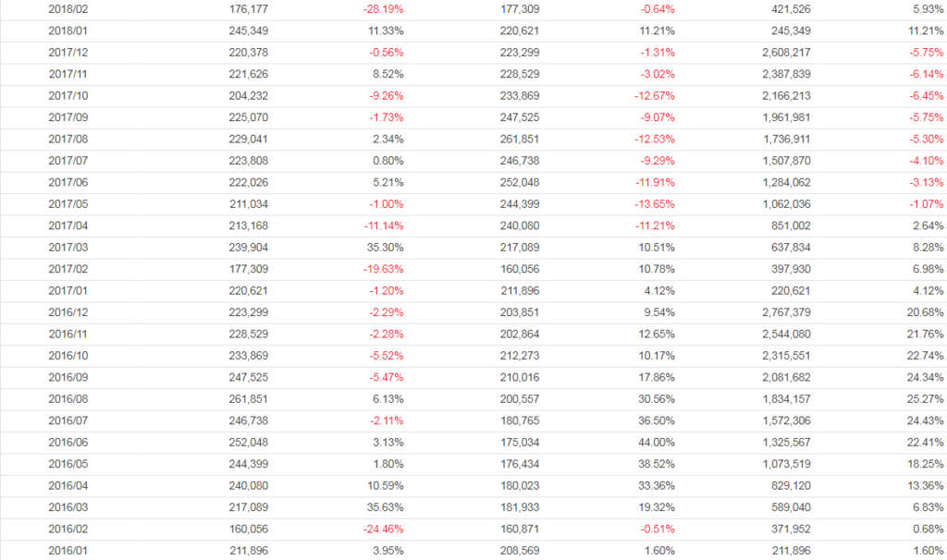Click the 1,961,981 value cell
This screenshot has width=947, height=560.
click(786, 117)
